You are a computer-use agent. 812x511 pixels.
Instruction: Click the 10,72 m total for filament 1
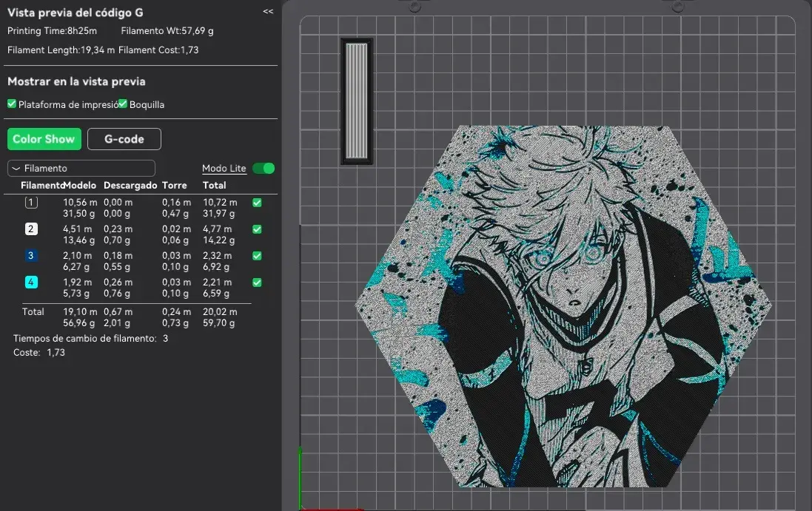[220, 202]
